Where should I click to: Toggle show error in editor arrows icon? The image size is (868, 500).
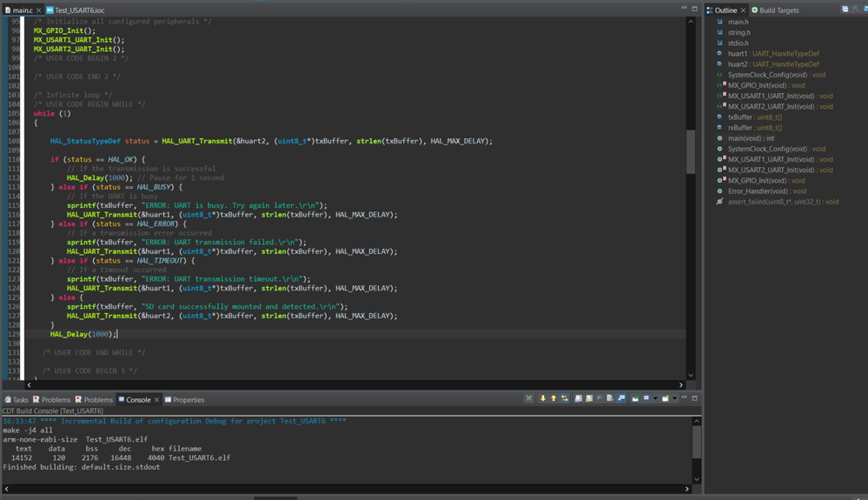[x=565, y=398]
